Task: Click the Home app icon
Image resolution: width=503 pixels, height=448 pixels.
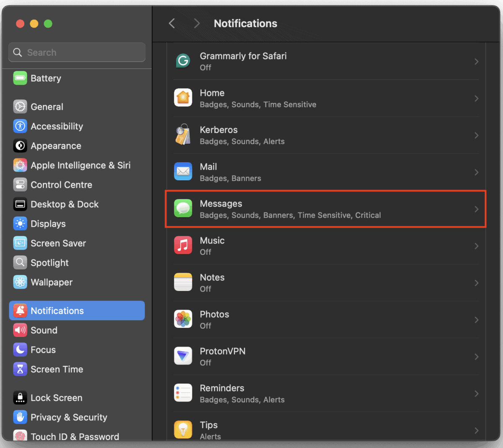Action: [183, 98]
